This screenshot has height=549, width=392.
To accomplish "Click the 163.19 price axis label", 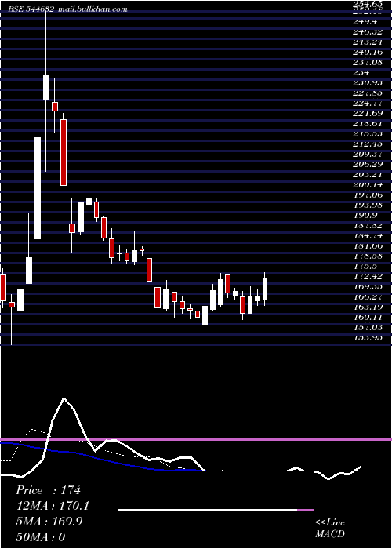I will click(368, 307).
